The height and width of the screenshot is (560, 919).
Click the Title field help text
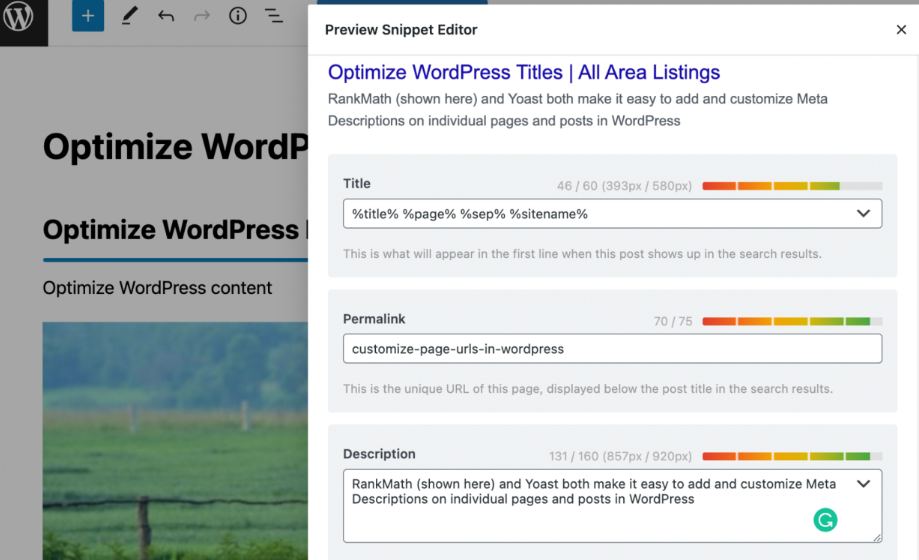(x=582, y=254)
